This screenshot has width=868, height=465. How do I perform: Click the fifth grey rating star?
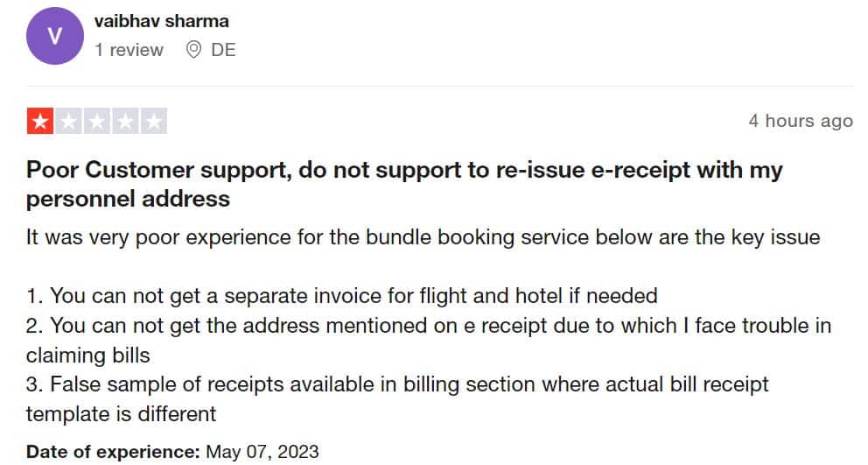[x=154, y=121]
